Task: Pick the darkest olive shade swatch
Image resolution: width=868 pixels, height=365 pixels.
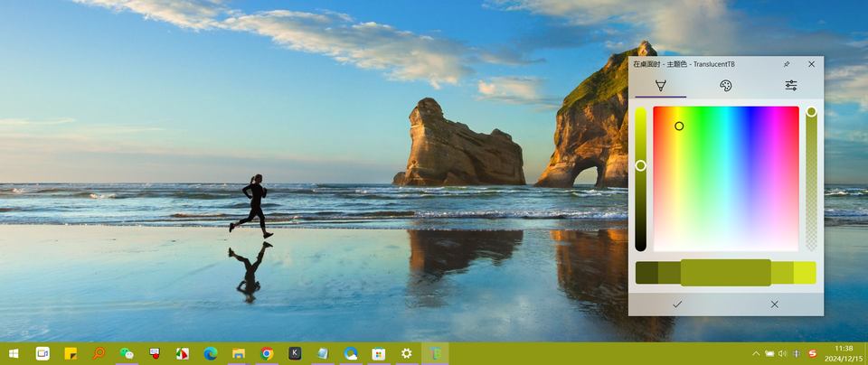Action: pyautogui.click(x=646, y=273)
